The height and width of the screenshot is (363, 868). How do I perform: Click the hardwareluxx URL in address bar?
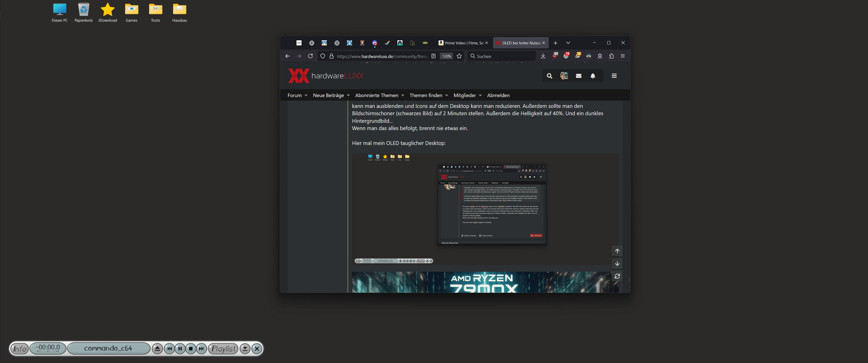(382, 56)
